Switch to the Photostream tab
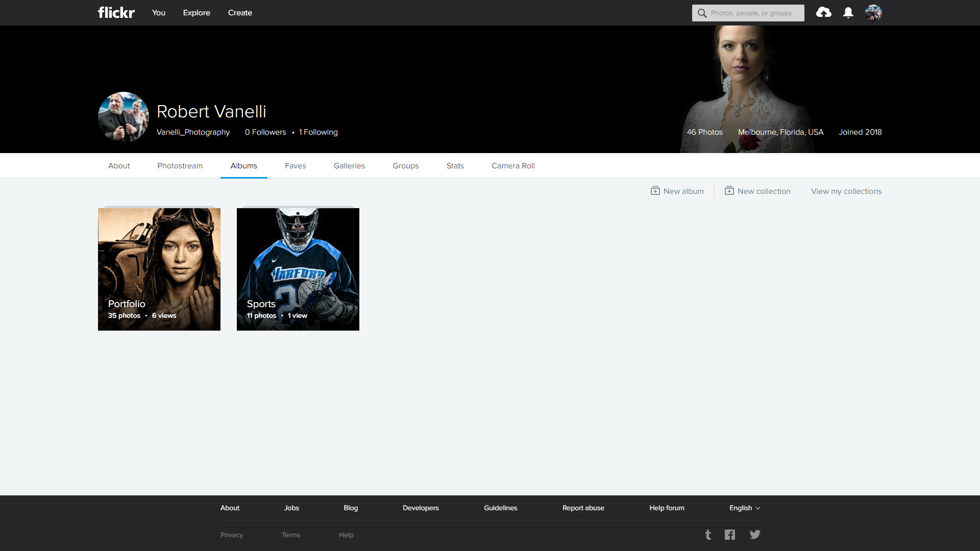 click(x=180, y=166)
